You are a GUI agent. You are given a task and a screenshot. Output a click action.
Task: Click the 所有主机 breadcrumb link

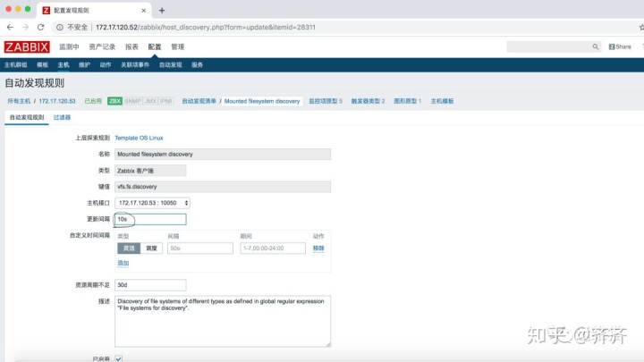click(x=19, y=101)
